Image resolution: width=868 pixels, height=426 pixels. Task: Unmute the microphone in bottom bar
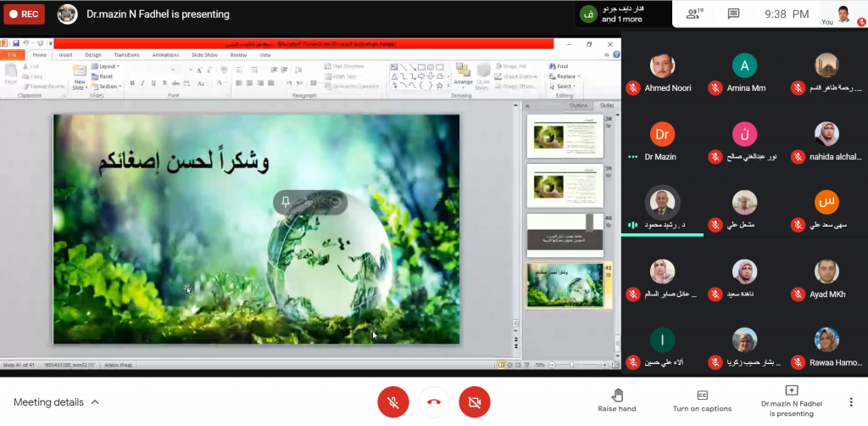pyautogui.click(x=392, y=401)
